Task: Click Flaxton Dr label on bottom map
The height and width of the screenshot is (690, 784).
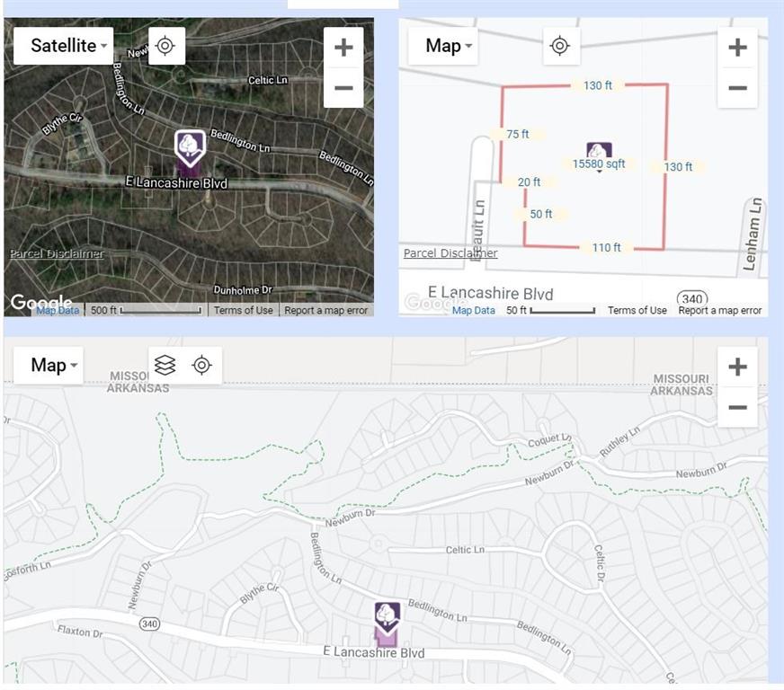Action: [x=80, y=631]
